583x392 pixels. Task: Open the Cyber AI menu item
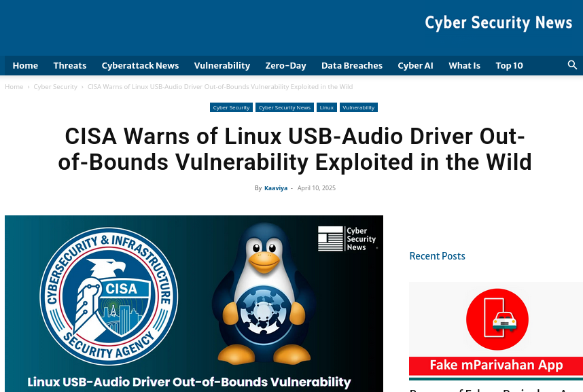point(415,65)
